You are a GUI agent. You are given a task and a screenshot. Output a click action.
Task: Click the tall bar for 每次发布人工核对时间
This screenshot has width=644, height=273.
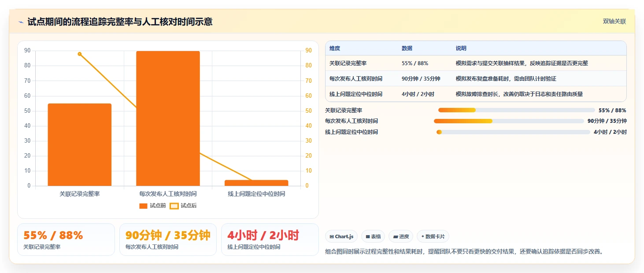tap(168, 118)
